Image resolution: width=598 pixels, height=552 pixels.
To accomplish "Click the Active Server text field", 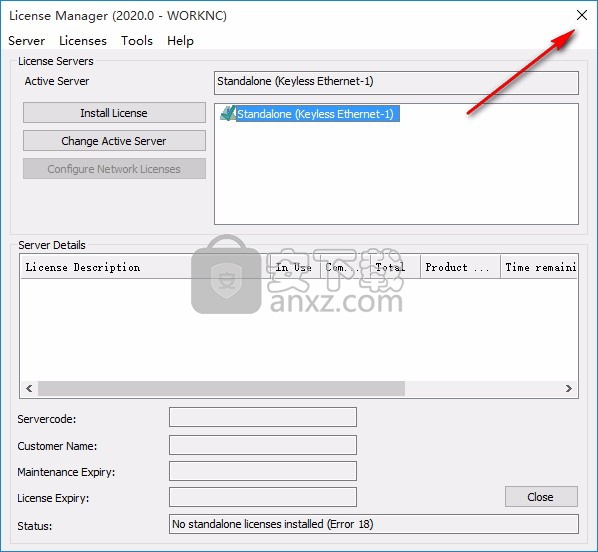I will click(396, 82).
